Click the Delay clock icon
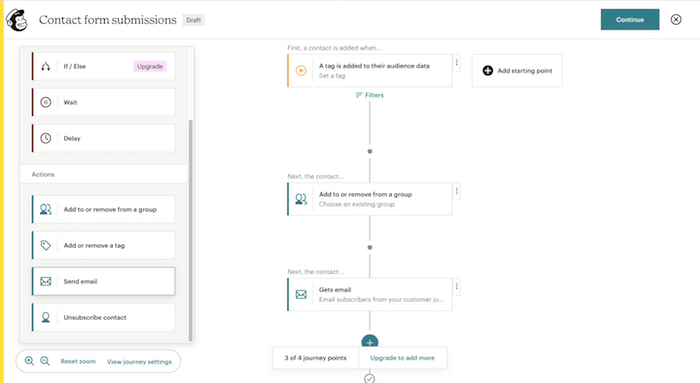The image size is (700, 383). [46, 138]
